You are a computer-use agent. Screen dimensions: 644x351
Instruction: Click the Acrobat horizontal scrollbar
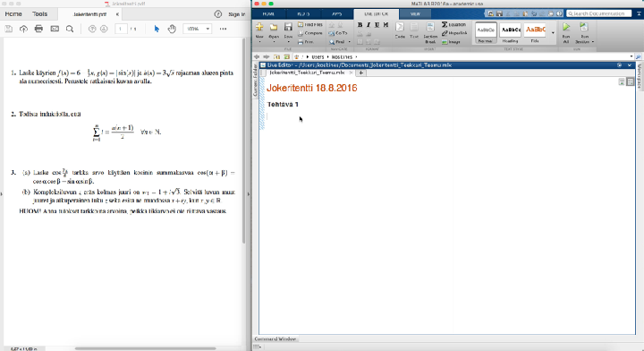click(x=145, y=348)
